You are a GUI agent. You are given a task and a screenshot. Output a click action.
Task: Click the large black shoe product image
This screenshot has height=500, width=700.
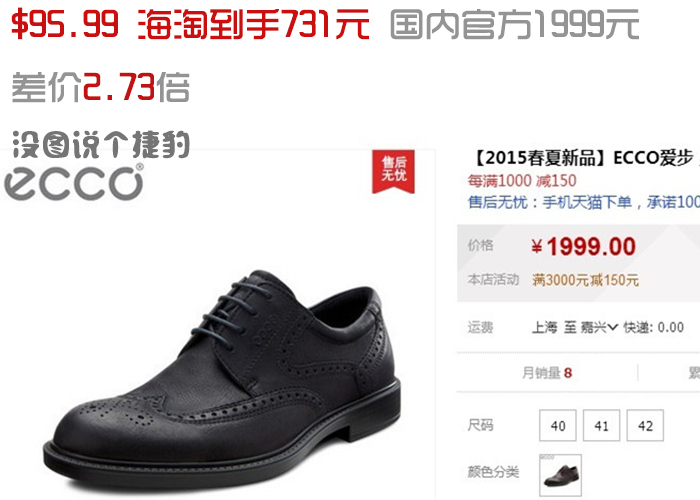(223, 375)
